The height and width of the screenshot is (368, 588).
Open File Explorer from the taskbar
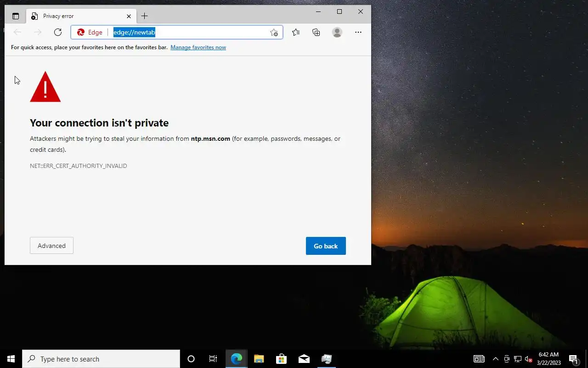click(x=259, y=359)
